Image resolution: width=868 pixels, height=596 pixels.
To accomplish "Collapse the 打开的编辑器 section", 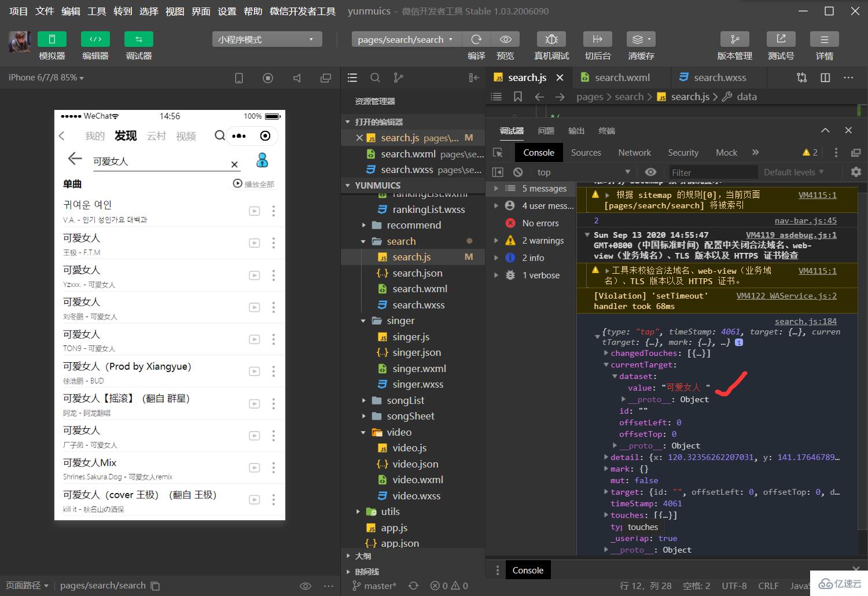I will [348, 122].
